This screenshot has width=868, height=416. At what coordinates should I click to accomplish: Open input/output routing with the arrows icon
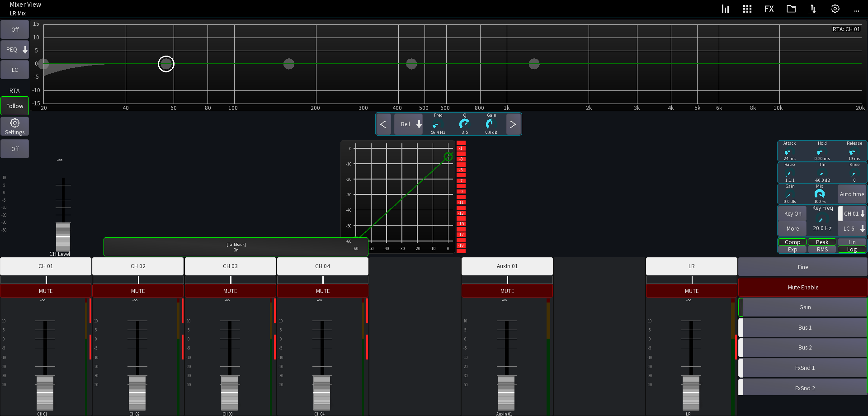coord(813,9)
